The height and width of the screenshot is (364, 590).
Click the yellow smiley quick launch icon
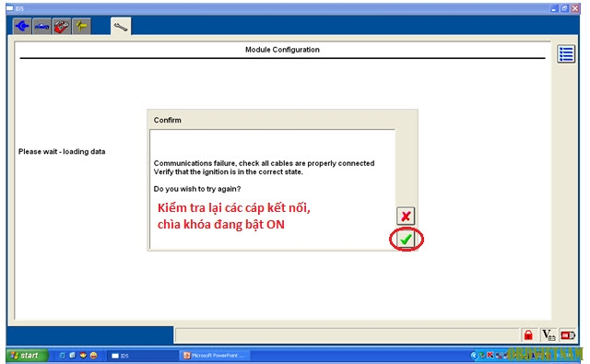(x=94, y=355)
